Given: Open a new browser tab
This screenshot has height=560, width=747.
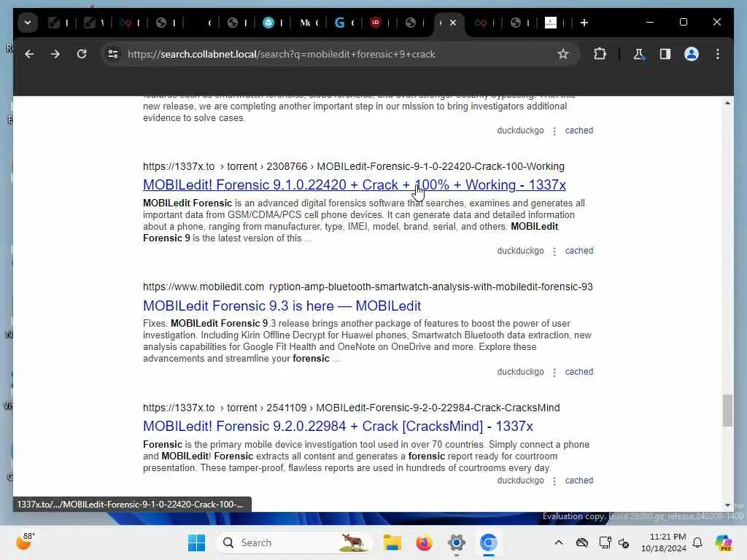Looking at the screenshot, I should click(x=584, y=23).
